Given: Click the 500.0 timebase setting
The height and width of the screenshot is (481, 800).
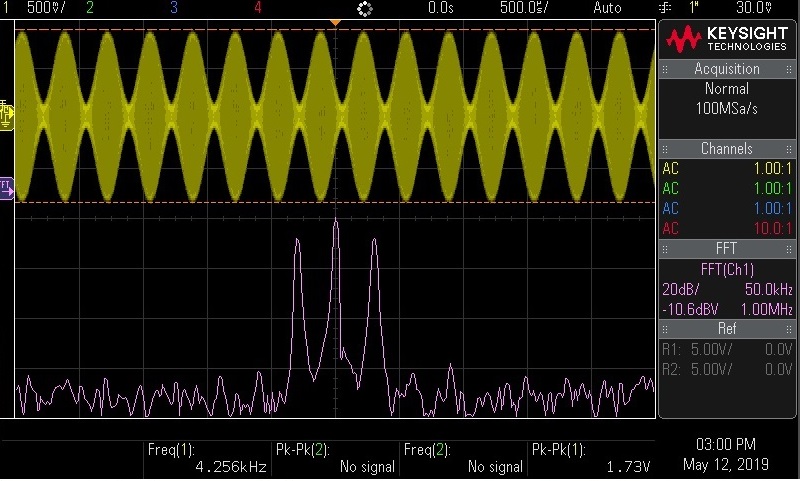Looking at the screenshot, I should (524, 8).
